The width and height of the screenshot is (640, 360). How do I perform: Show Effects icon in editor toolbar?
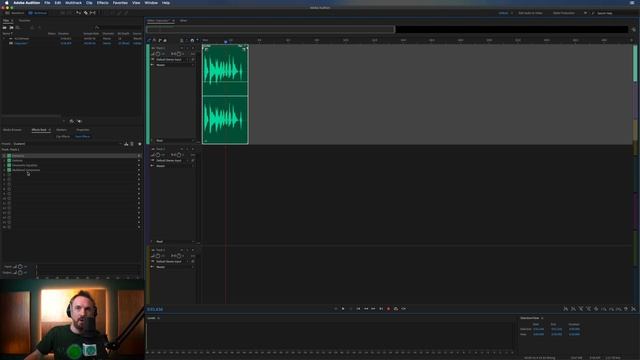click(154, 40)
